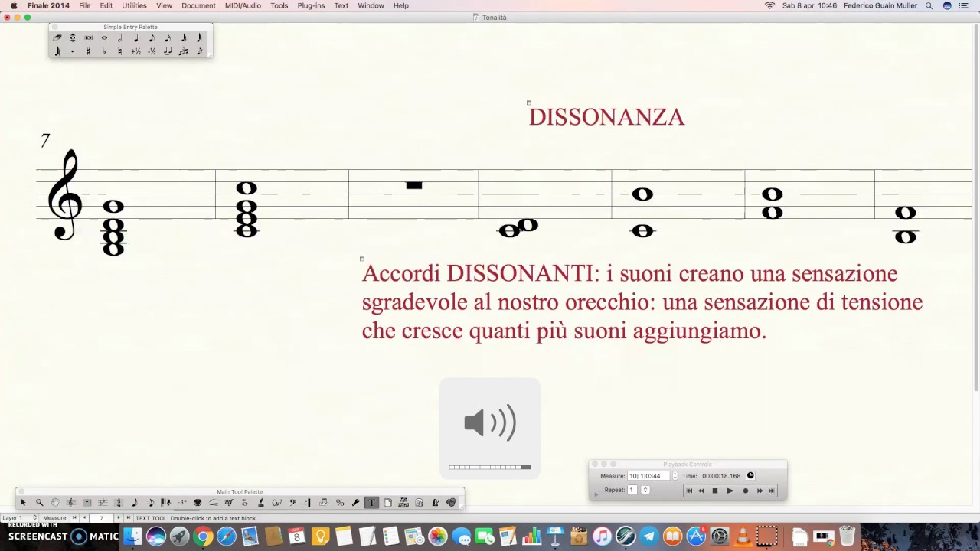Image resolution: width=980 pixels, height=551 pixels.
Task: Rewind to the beginning in Playback Controls
Action: 689,491
